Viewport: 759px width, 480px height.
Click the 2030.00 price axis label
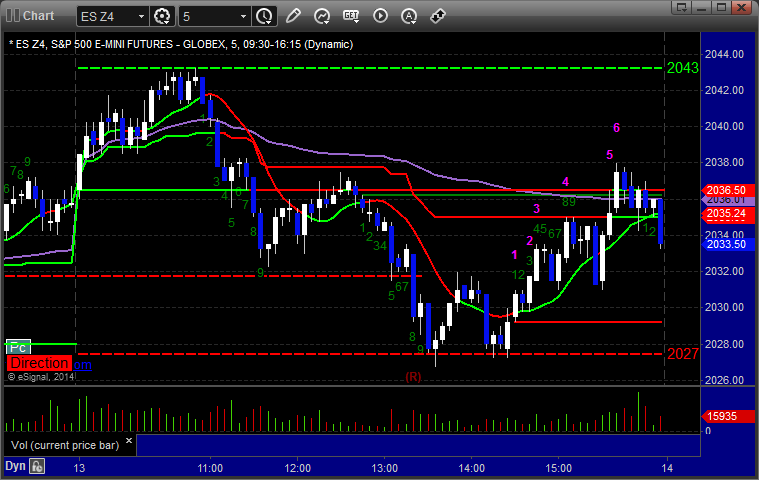(x=724, y=307)
